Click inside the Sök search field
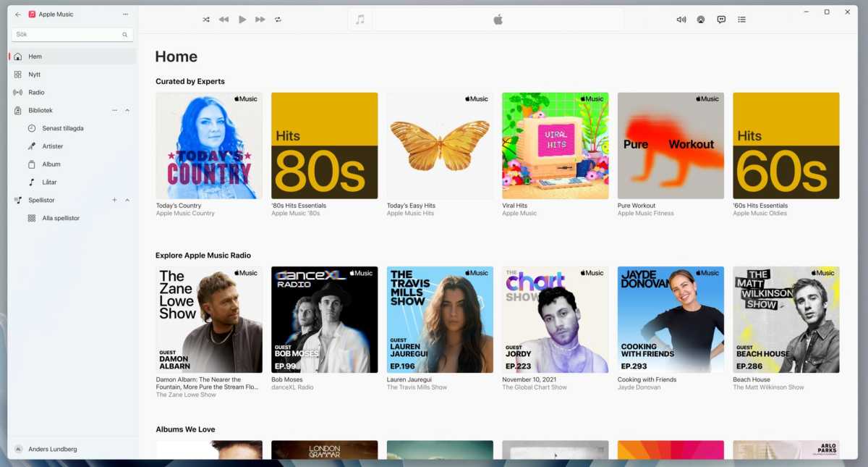The width and height of the screenshot is (868, 467). (65, 34)
